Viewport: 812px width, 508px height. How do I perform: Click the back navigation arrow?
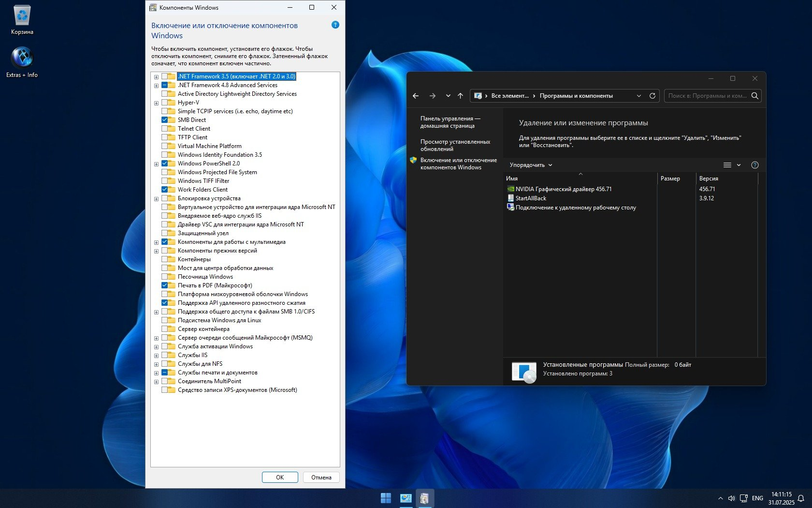click(x=416, y=96)
